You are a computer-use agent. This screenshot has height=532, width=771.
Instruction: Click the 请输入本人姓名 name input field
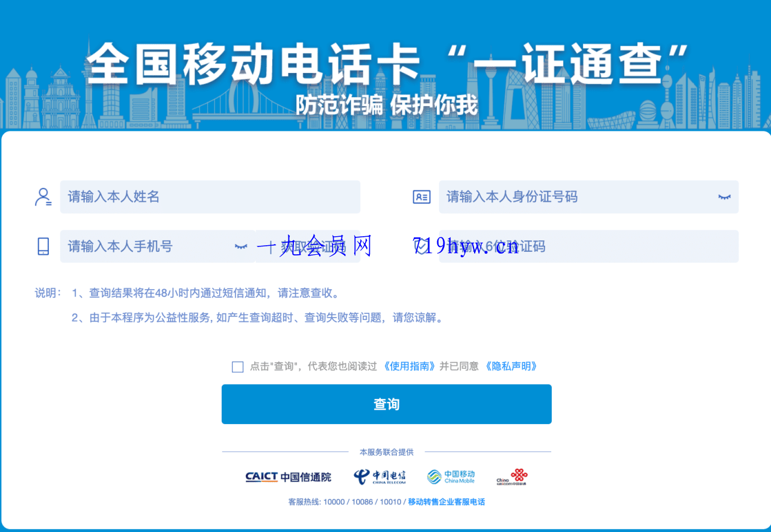181,197
